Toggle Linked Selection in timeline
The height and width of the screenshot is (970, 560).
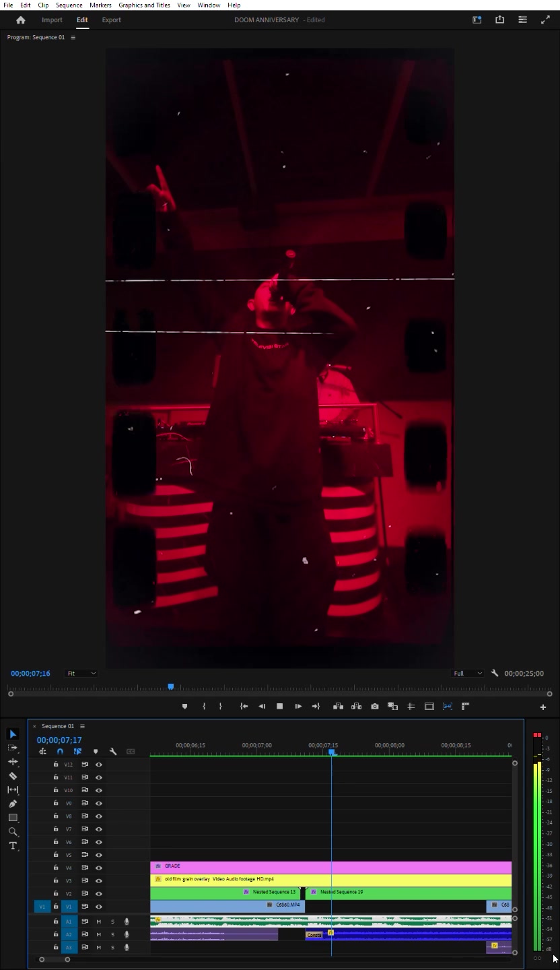pos(77,752)
